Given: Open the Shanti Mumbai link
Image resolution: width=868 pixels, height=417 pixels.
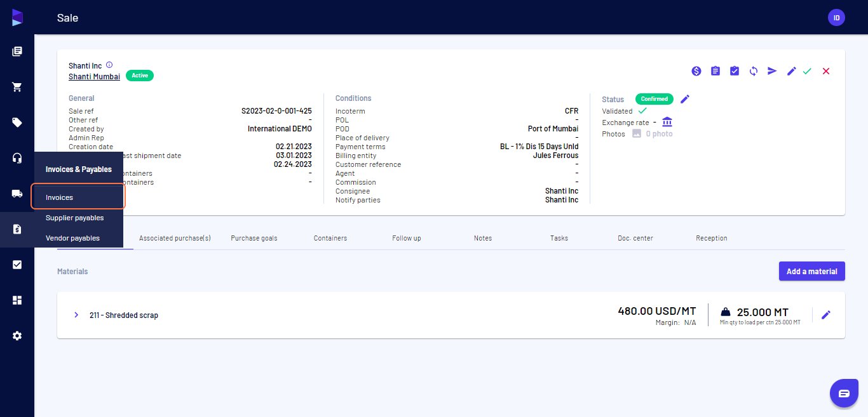Looking at the screenshot, I should [x=94, y=76].
